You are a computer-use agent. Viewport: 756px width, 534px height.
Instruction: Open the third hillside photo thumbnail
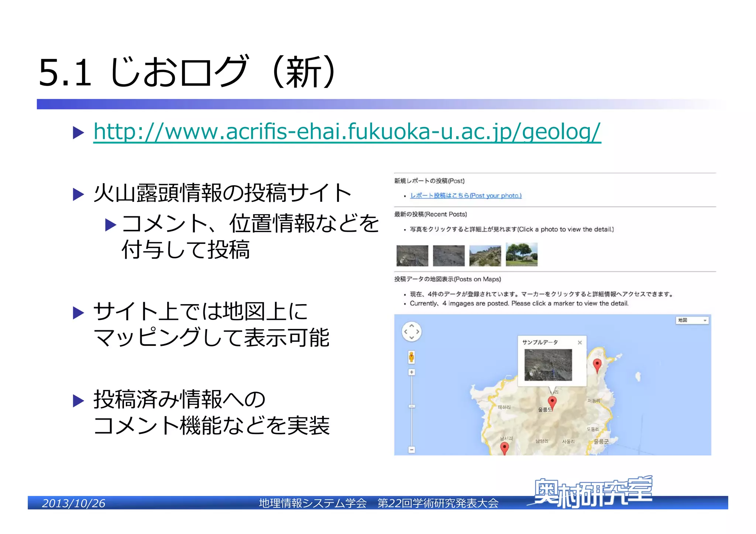(x=485, y=255)
